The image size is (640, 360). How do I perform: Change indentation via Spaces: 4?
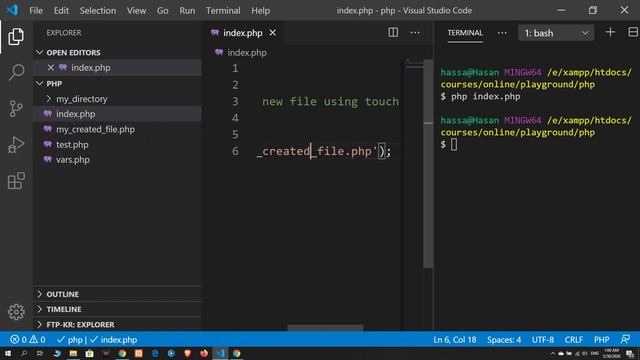(x=504, y=340)
